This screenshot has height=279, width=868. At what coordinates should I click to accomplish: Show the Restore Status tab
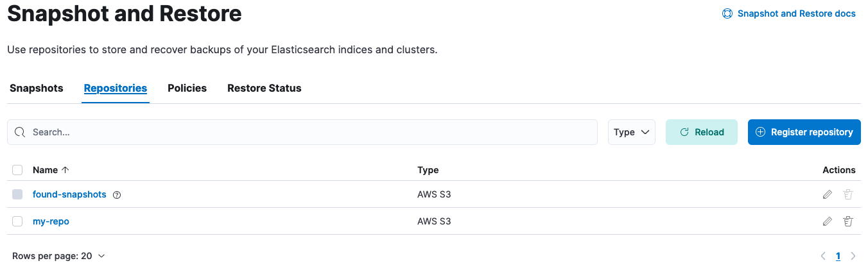[x=265, y=89]
